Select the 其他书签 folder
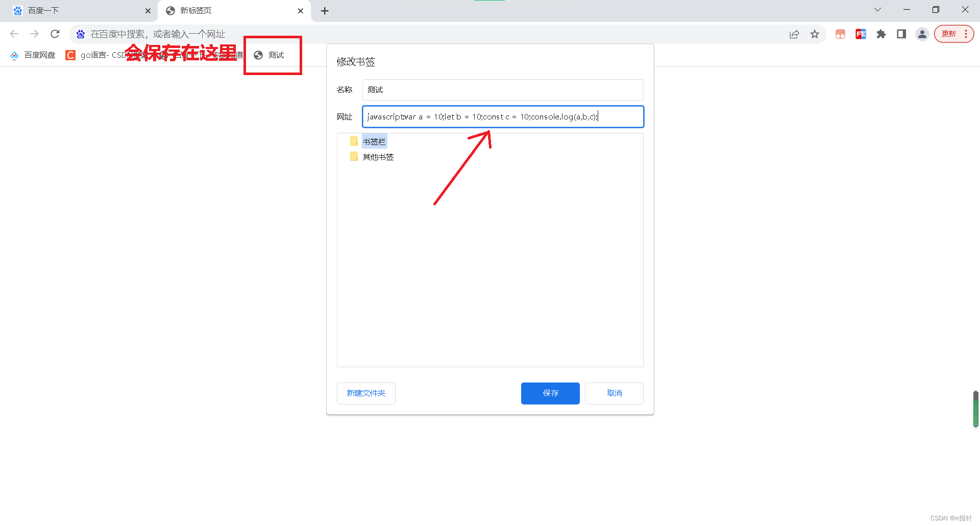Viewport: 980px width, 526px height. click(x=378, y=157)
